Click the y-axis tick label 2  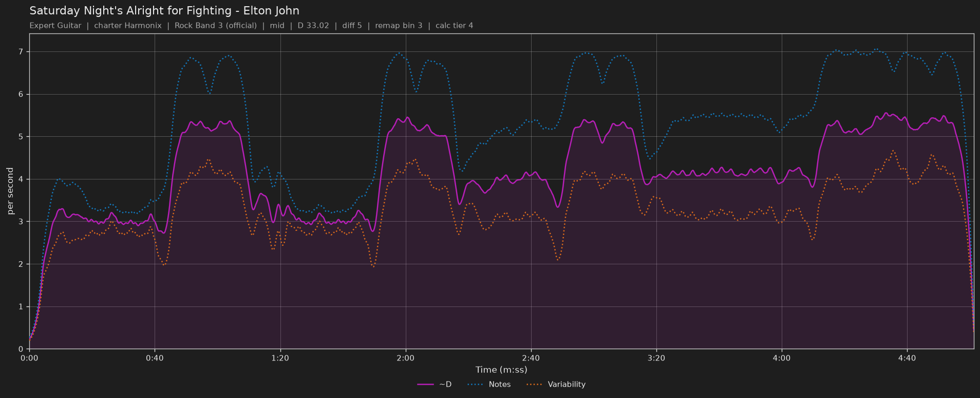pos(21,264)
